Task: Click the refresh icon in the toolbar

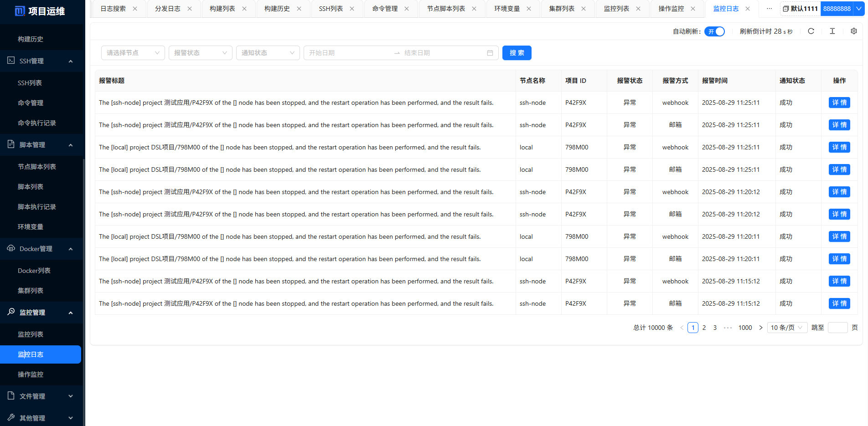Action: [811, 31]
